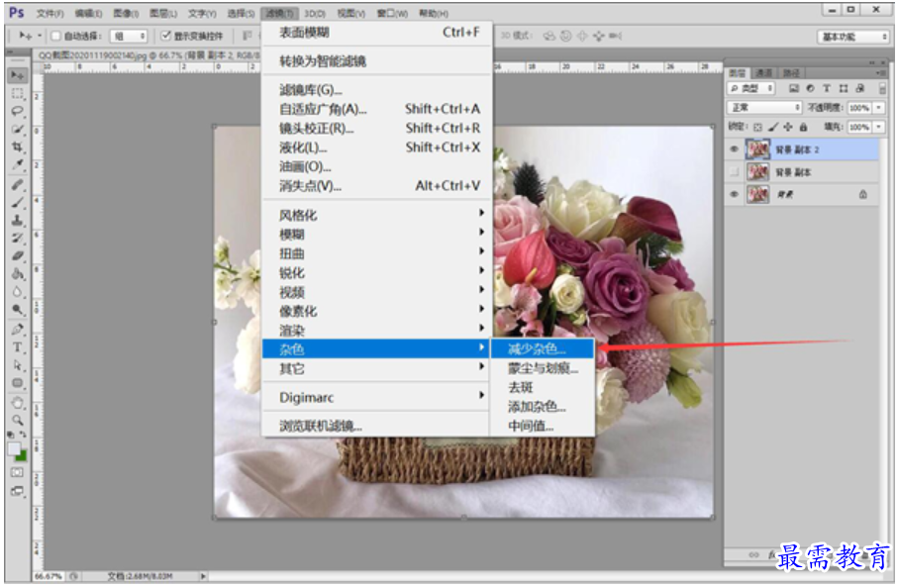Viewport: 898px width, 588px height.
Task: Filter layers by type layer icon
Action: point(827,89)
